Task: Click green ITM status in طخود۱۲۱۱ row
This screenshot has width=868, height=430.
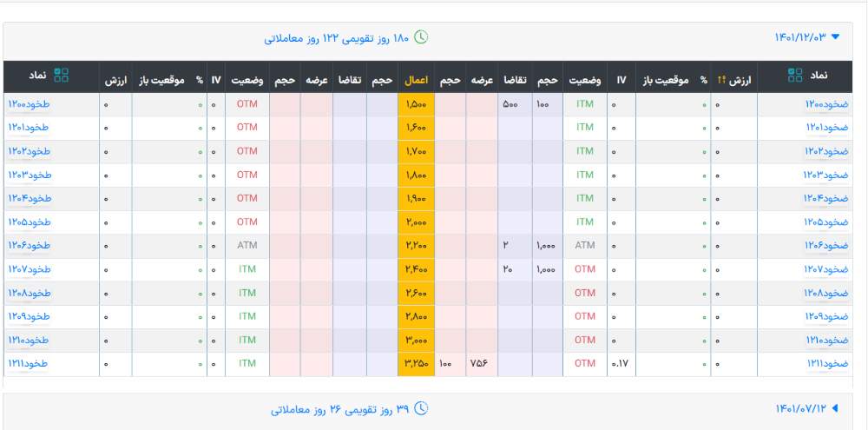Action: point(247,363)
